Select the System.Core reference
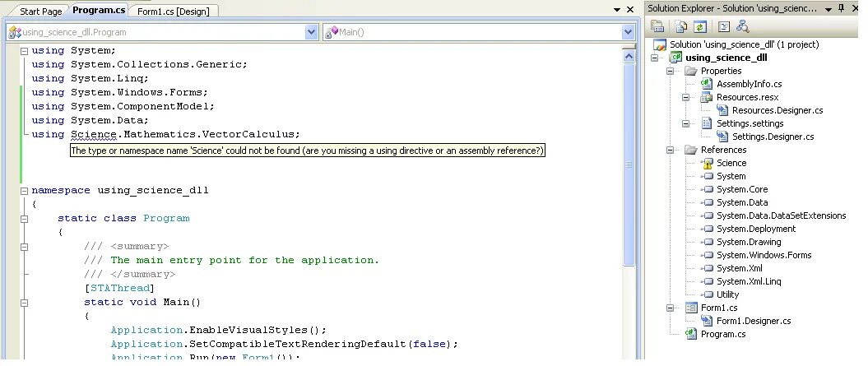Viewport: 868px width, 366px height. pos(742,189)
